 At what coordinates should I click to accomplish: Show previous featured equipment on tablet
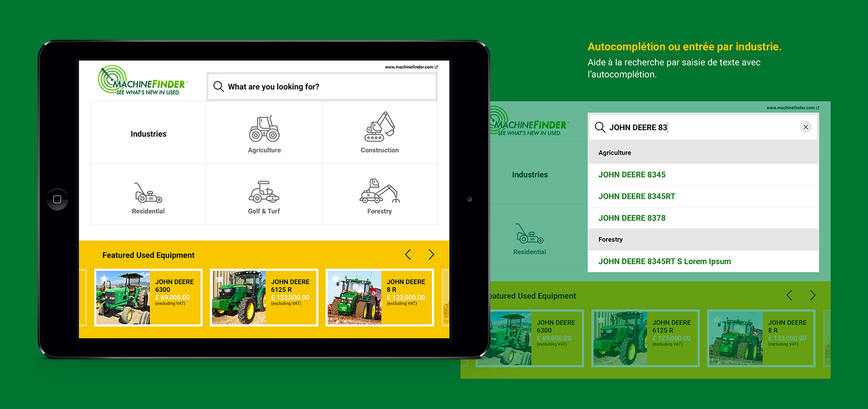408,254
